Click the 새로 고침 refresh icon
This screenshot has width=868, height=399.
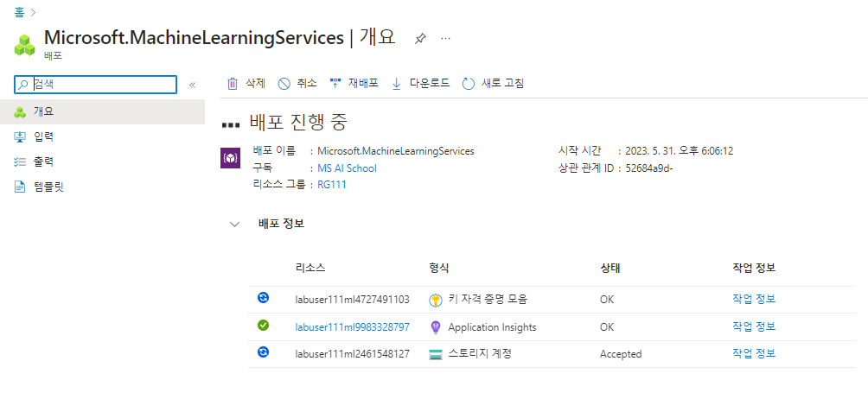(x=469, y=84)
